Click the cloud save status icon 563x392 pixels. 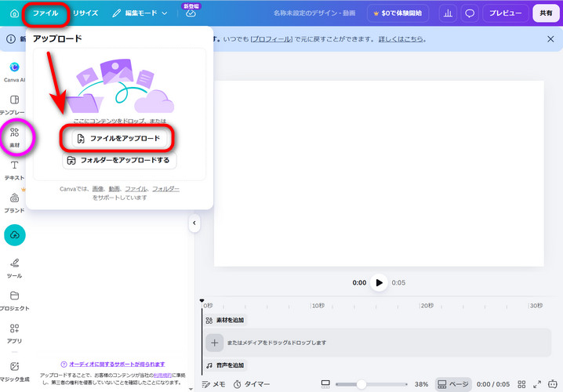coord(191,13)
